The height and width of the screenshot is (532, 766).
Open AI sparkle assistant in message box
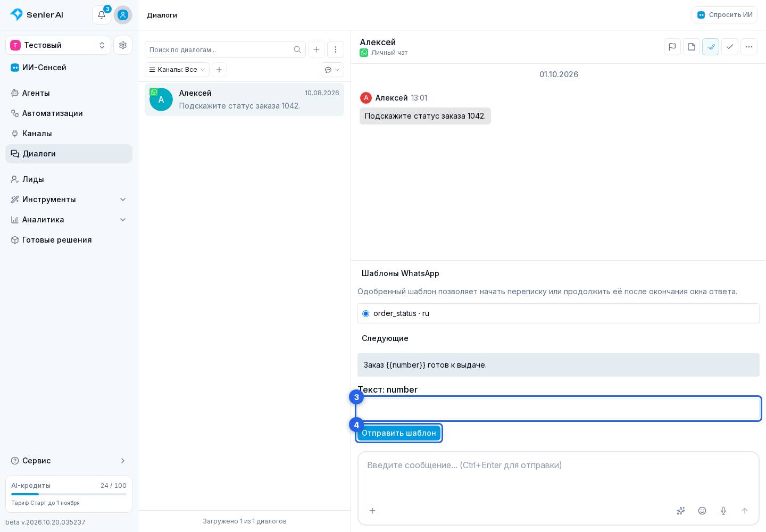[x=681, y=511]
